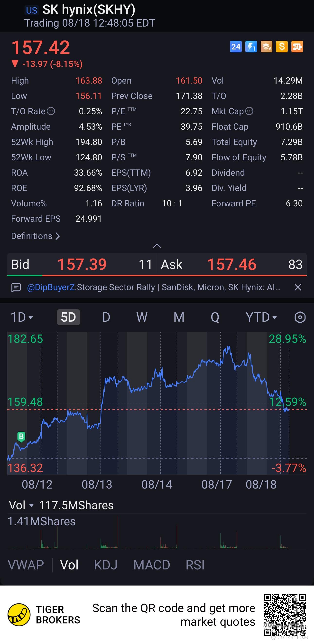Switch to the M monthly chart tab
The height and width of the screenshot is (644, 314).
179,317
